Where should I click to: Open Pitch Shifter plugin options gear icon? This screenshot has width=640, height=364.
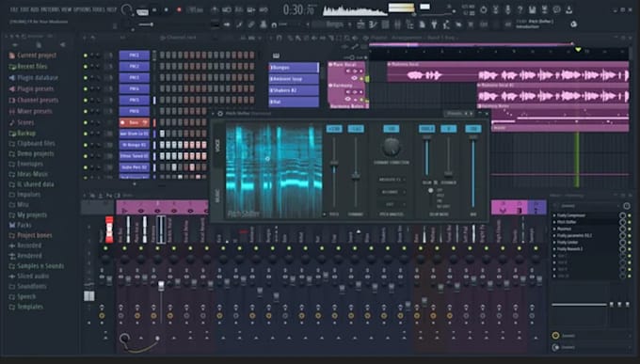[x=220, y=114]
